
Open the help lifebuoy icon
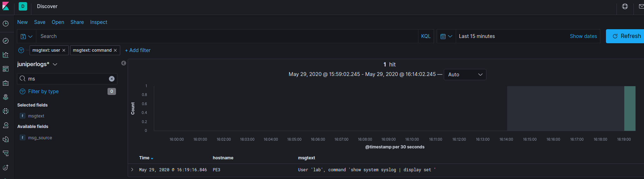tap(625, 6)
